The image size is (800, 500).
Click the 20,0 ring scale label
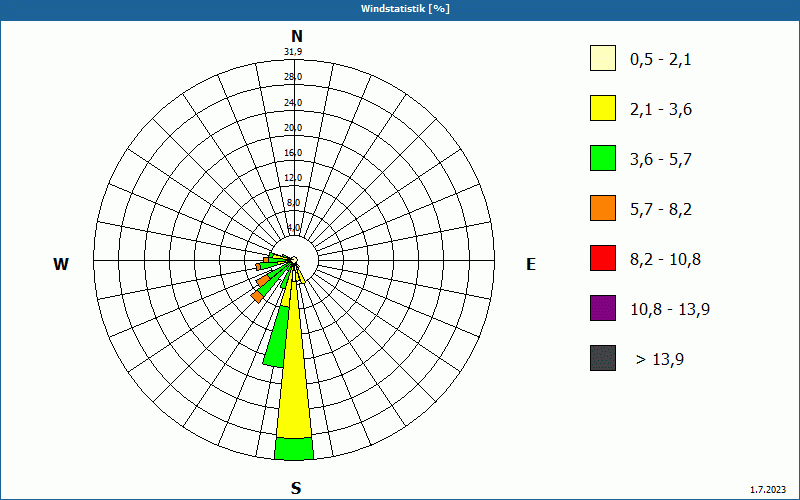click(293, 128)
